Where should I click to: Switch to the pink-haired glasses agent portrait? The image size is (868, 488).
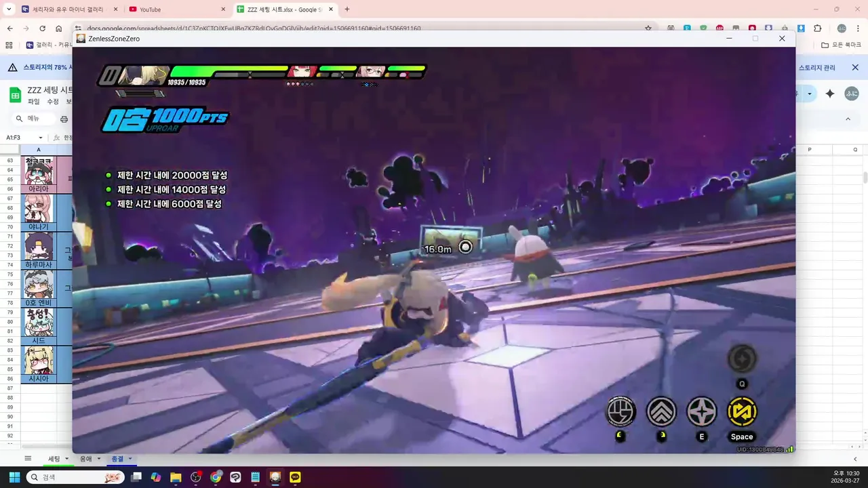click(x=371, y=71)
